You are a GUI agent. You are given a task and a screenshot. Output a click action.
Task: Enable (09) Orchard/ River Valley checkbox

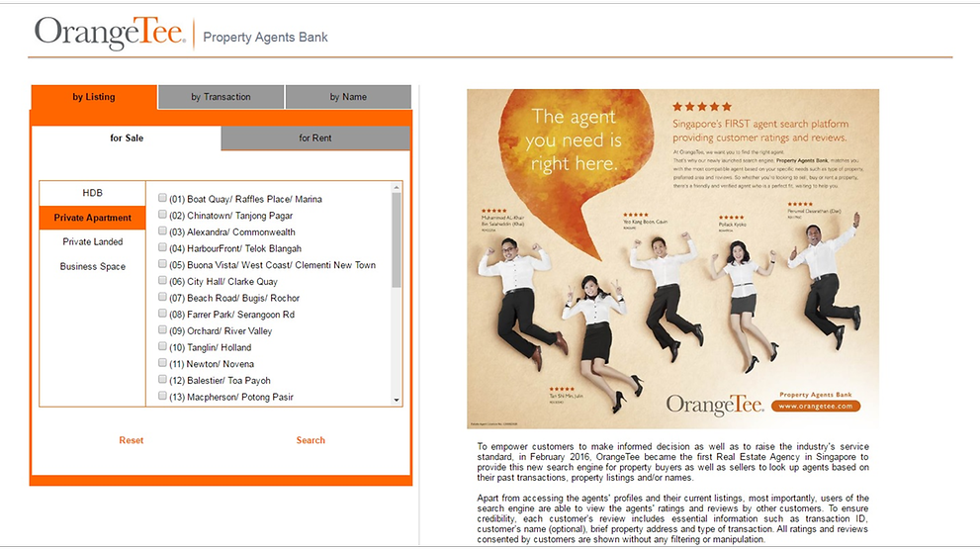click(162, 330)
